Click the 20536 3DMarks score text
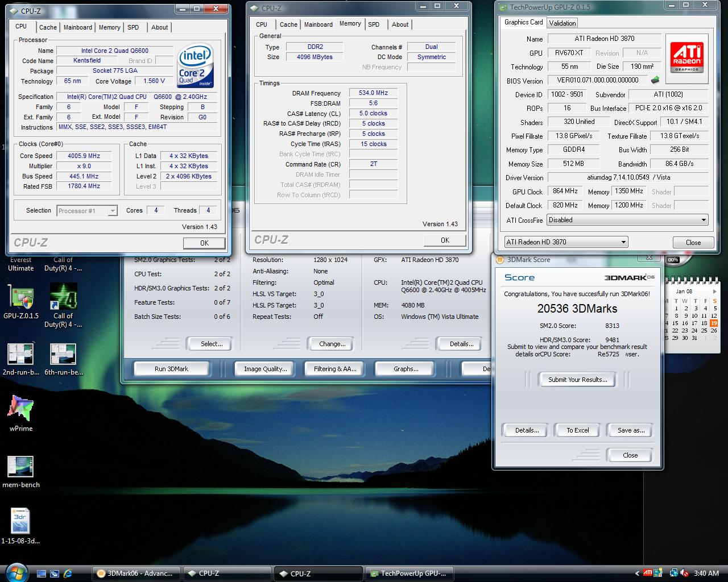The height and width of the screenshot is (582, 728). 577,309
